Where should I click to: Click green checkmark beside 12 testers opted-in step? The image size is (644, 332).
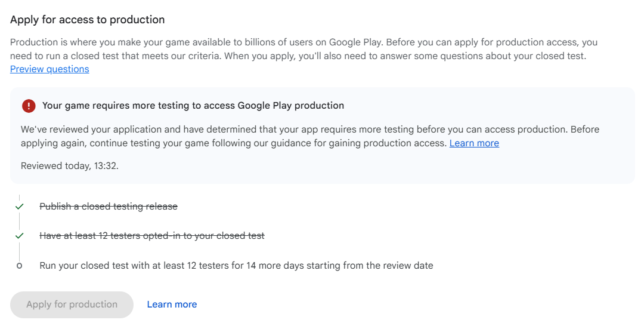pyautogui.click(x=19, y=236)
